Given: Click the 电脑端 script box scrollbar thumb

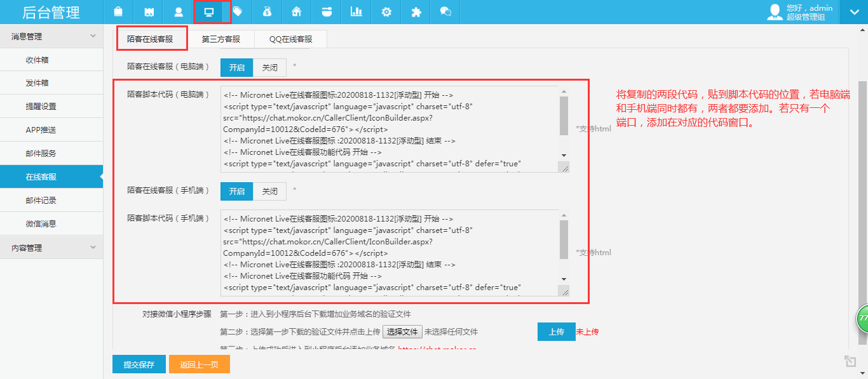Looking at the screenshot, I should point(564,116).
